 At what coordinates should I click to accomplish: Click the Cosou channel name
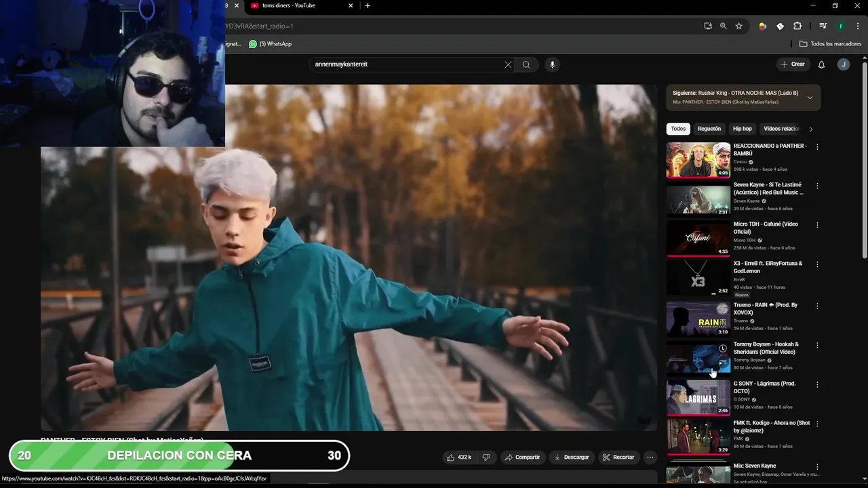(x=741, y=162)
